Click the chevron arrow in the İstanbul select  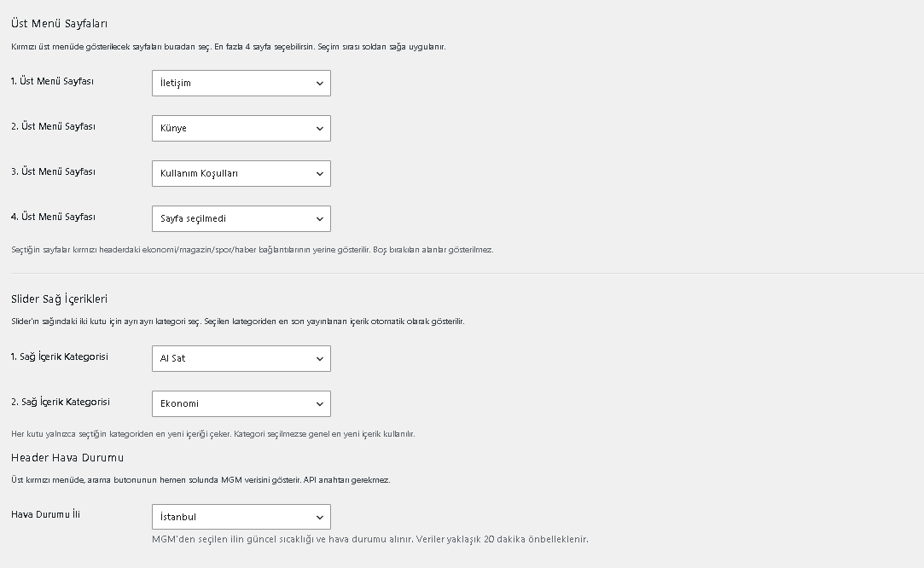point(319,518)
